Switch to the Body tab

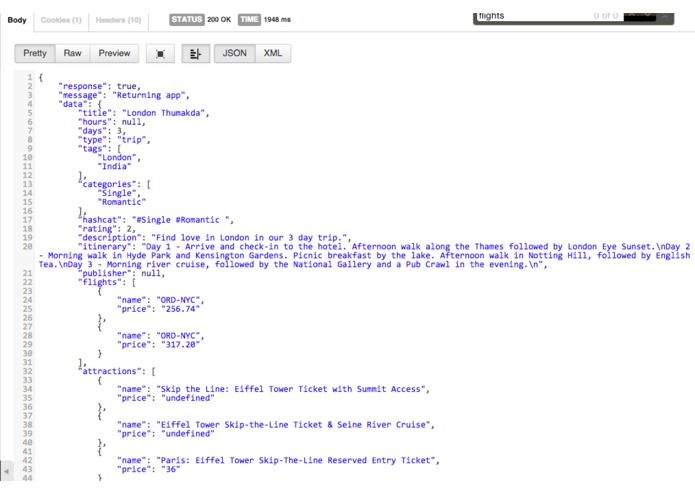17,20
